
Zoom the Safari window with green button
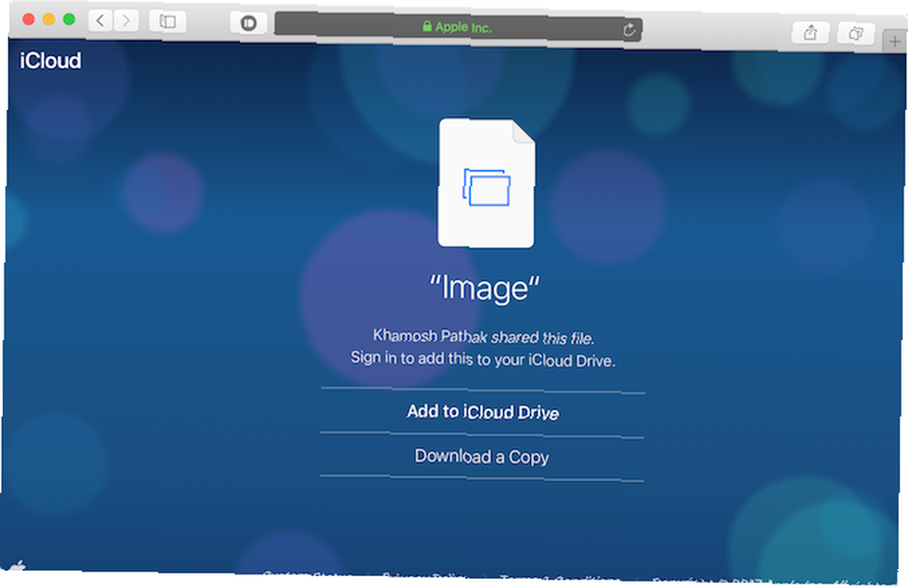69,19
